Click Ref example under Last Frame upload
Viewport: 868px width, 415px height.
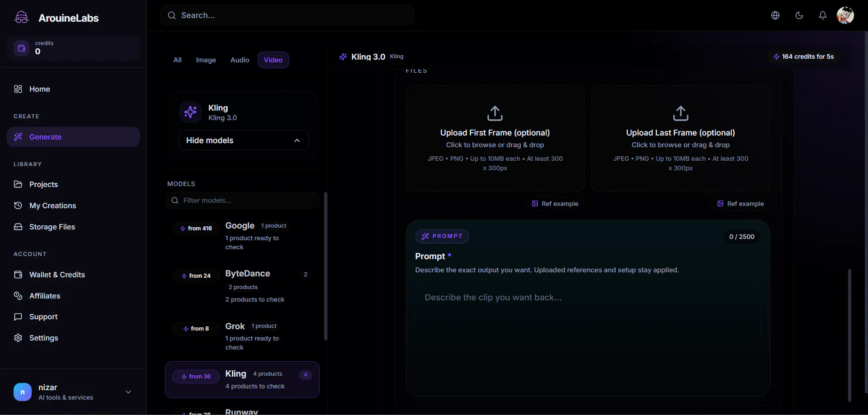741,204
